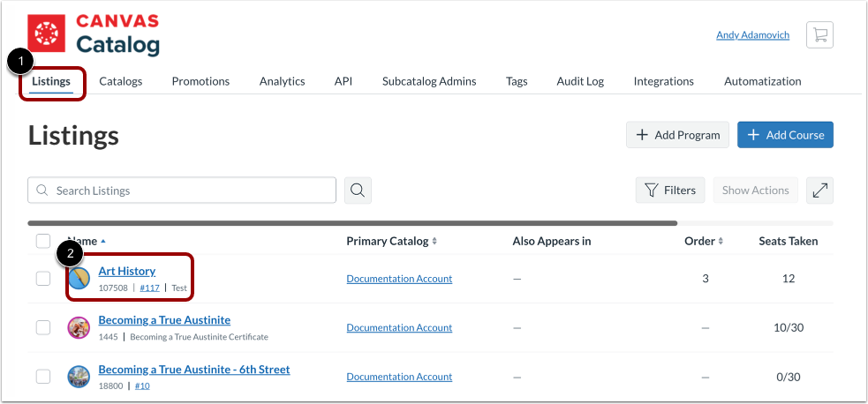Open the Automatization tab
The width and height of the screenshot is (868, 404).
coord(762,81)
